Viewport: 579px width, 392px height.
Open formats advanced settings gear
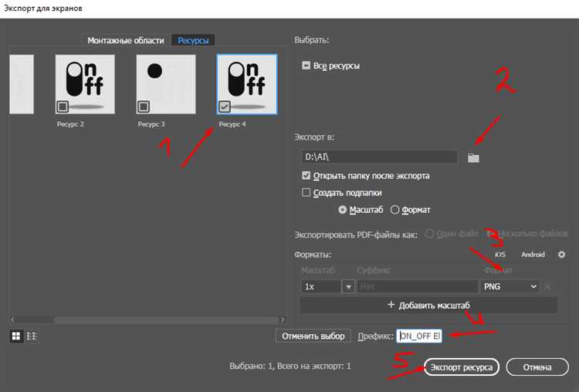click(561, 255)
